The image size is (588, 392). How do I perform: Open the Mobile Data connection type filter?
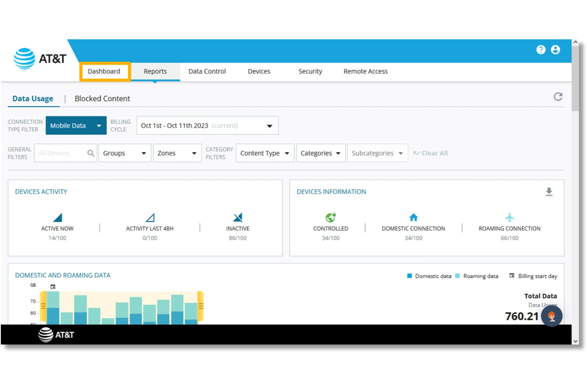[x=75, y=125]
